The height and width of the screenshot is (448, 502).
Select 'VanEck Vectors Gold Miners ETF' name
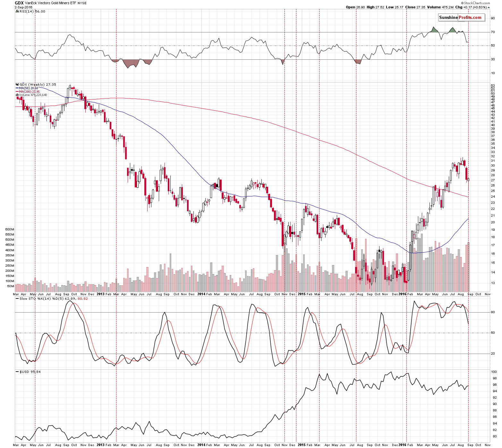click(50, 3)
